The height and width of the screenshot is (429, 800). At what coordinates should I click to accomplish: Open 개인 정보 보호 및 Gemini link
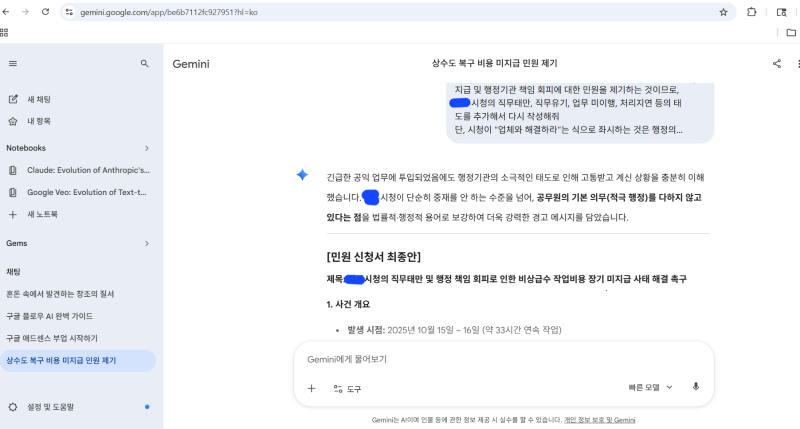pos(599,420)
